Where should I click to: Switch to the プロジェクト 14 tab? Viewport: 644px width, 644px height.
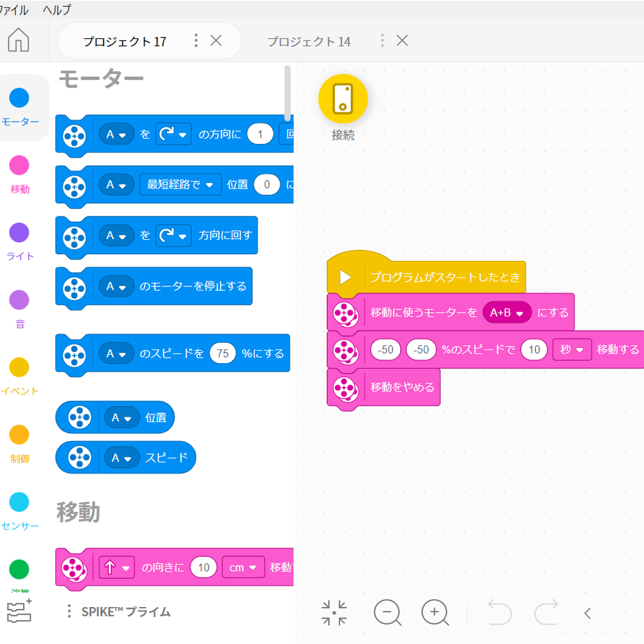[308, 41]
